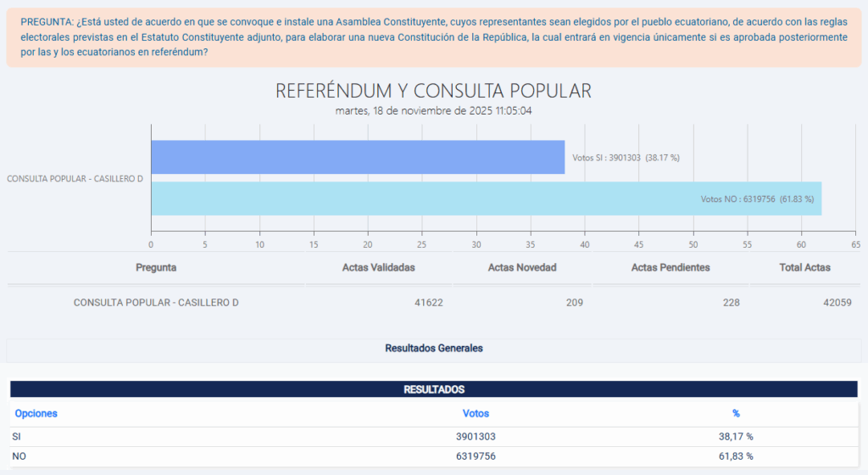Click the chart's CONSULTA POPULAR axis label
Viewport: 868px width, 475px height.
point(75,179)
